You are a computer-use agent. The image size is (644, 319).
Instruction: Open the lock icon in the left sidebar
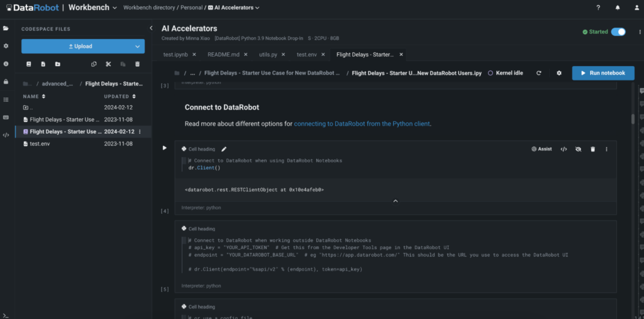click(x=6, y=82)
